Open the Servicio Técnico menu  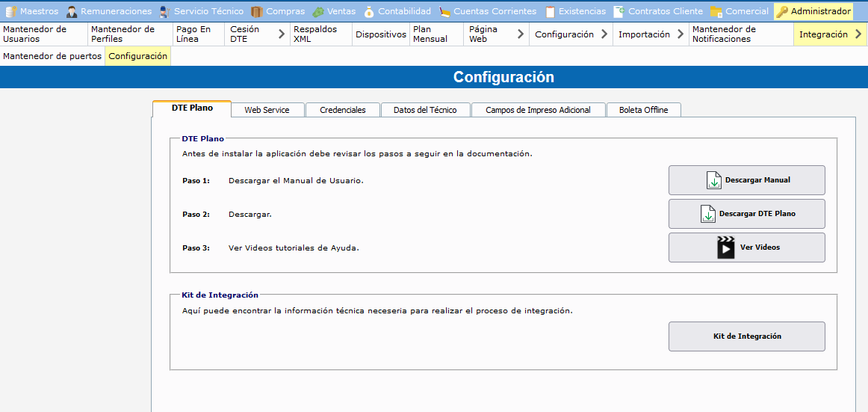click(202, 11)
